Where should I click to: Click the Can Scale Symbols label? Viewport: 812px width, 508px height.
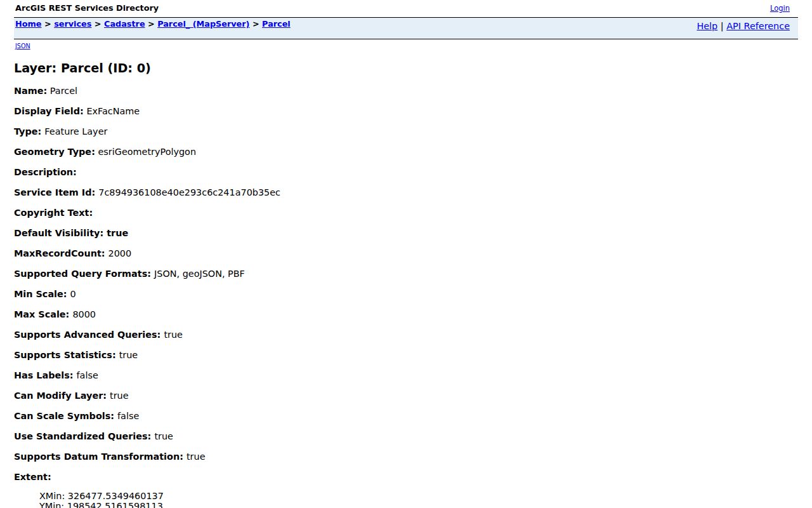pyautogui.click(x=64, y=416)
